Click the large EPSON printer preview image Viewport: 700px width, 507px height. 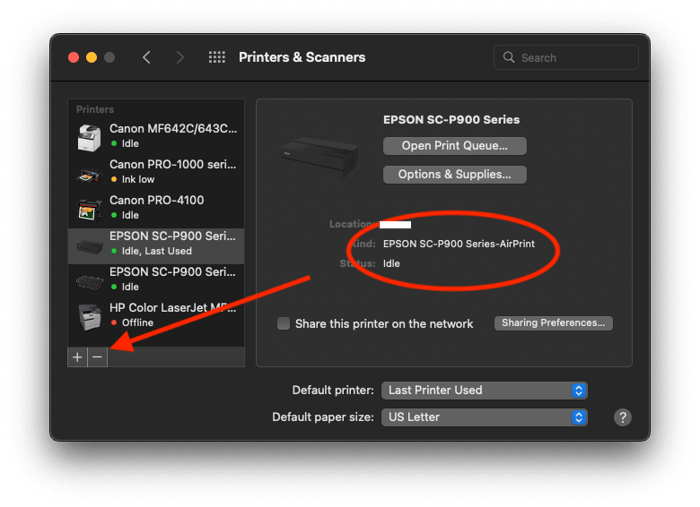click(x=320, y=157)
